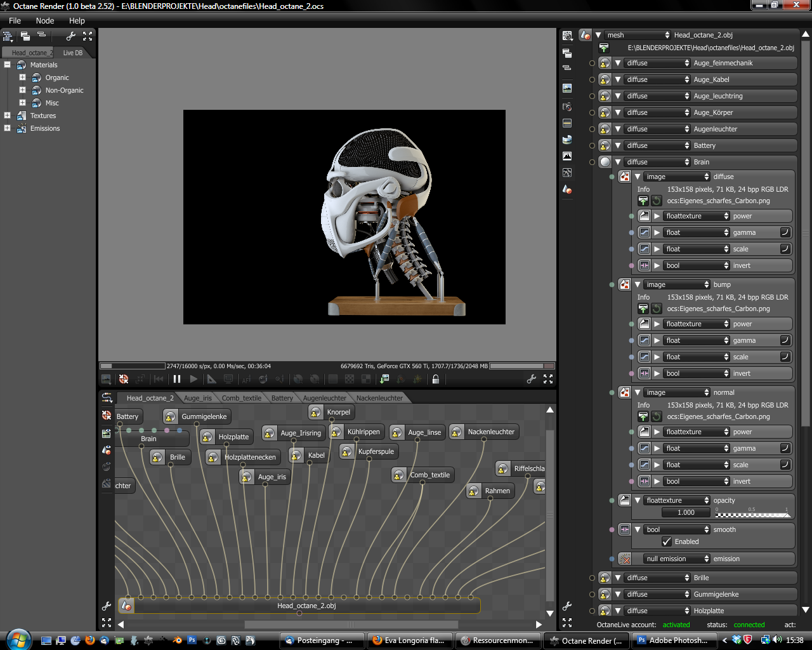This screenshot has width=812, height=650.
Task: Open the mesh type dropdown for Head_octane_2.obj
Action: tap(637, 35)
